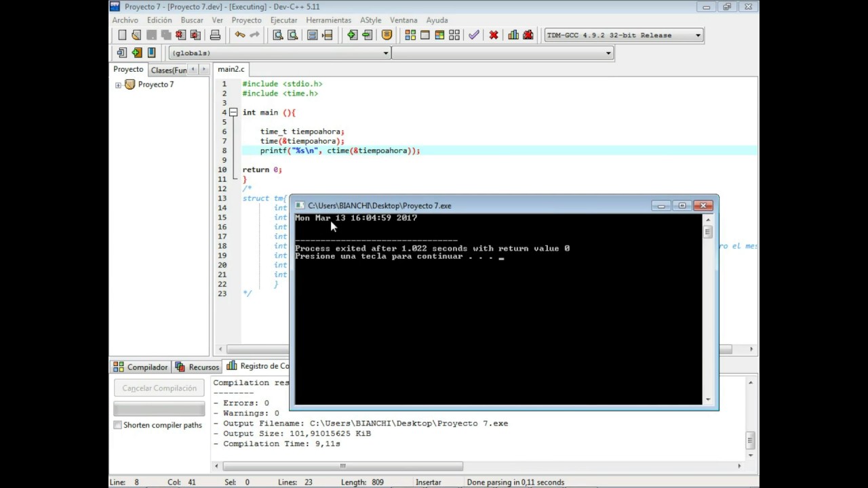Click the Print icon in toolbar
Screen dimensions: 868x488
[215, 35]
